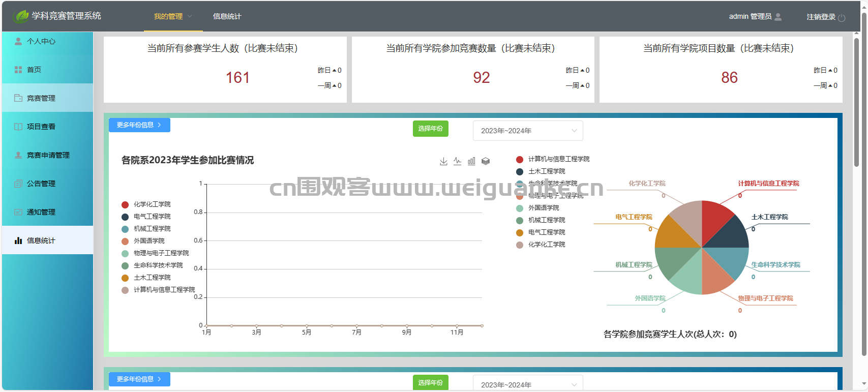
Task: Click the red pie slice for 计算机与信息工程学院
Action: click(x=714, y=220)
